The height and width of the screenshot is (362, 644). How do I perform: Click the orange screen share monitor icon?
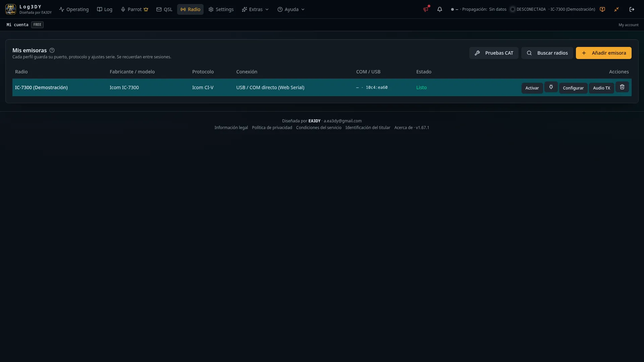tap(602, 9)
